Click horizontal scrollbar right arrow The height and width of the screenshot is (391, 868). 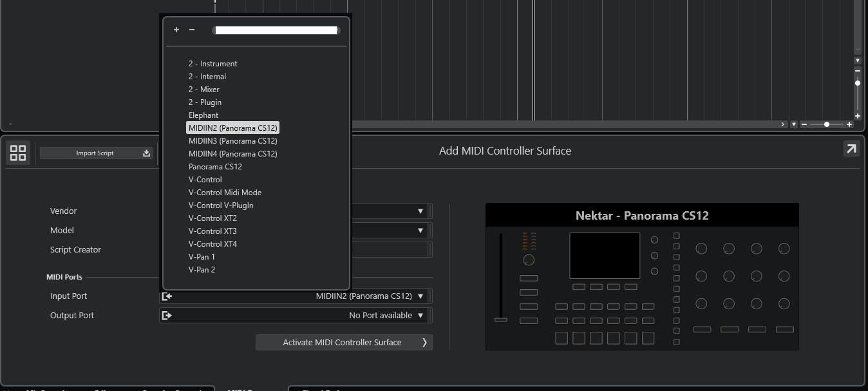783,124
